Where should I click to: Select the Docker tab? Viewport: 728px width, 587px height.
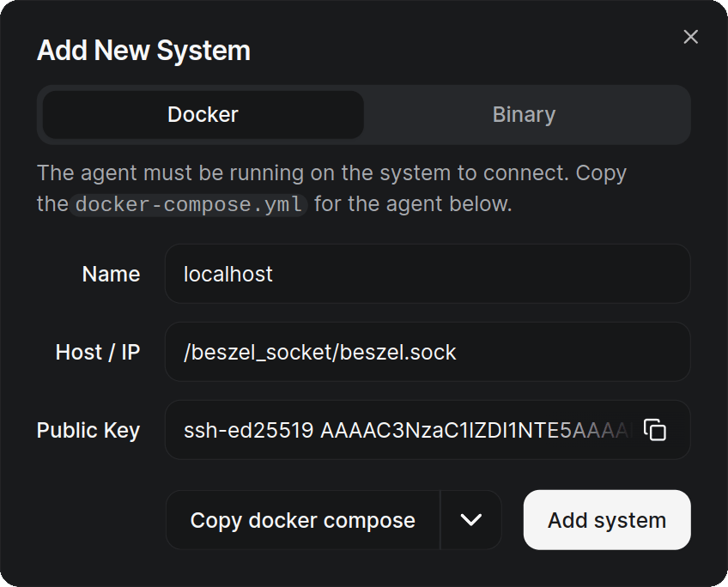click(x=203, y=115)
